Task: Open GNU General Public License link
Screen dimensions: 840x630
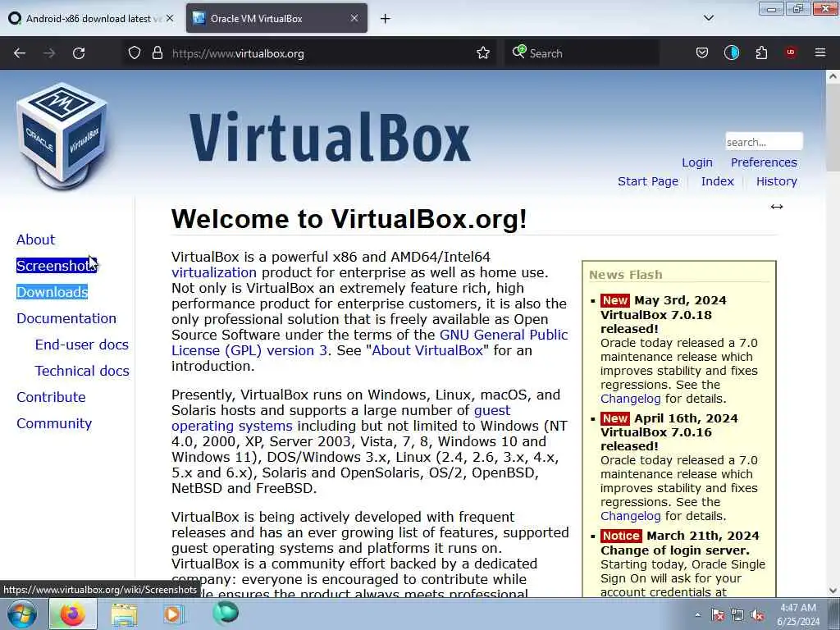Action: (503, 335)
